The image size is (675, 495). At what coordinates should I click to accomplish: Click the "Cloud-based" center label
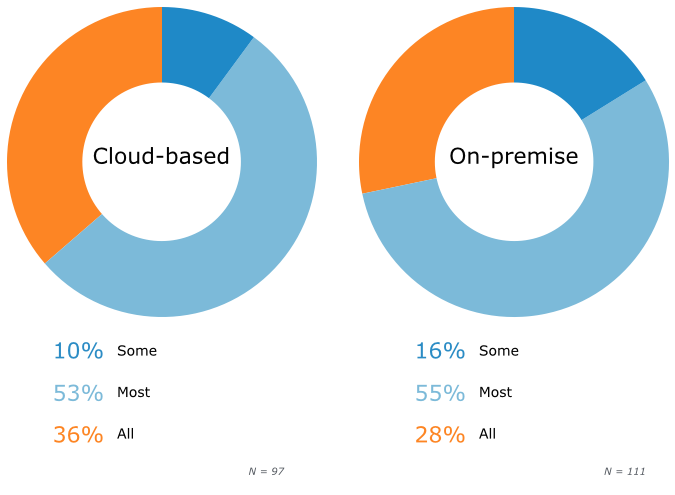coord(161,157)
